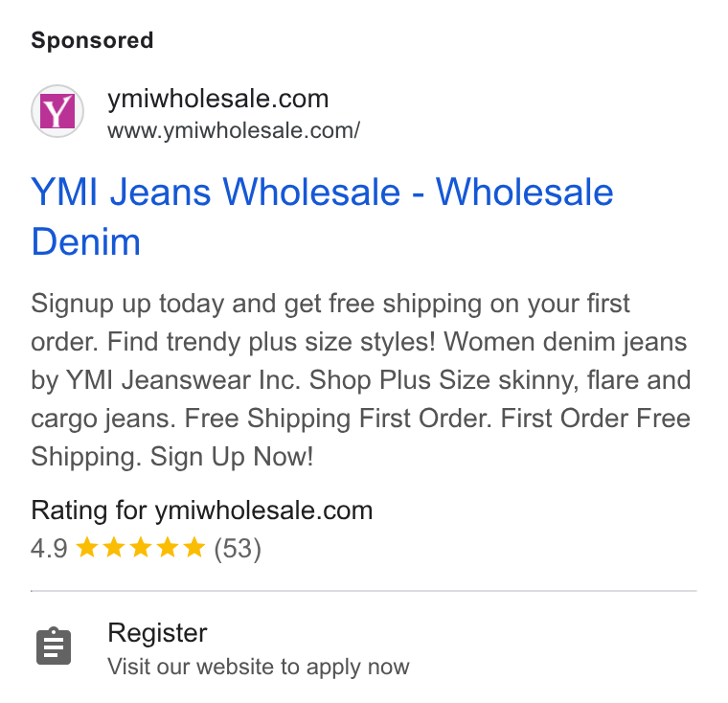Click "Sign Up Now!" in the description
The height and width of the screenshot is (703, 728).
[x=232, y=457]
